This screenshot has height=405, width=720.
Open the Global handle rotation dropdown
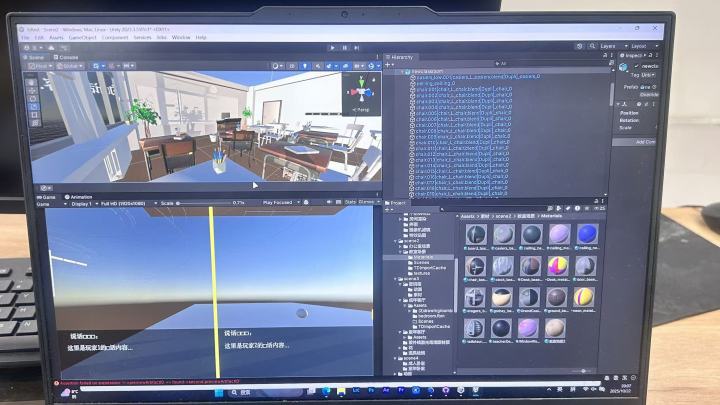tap(70, 66)
